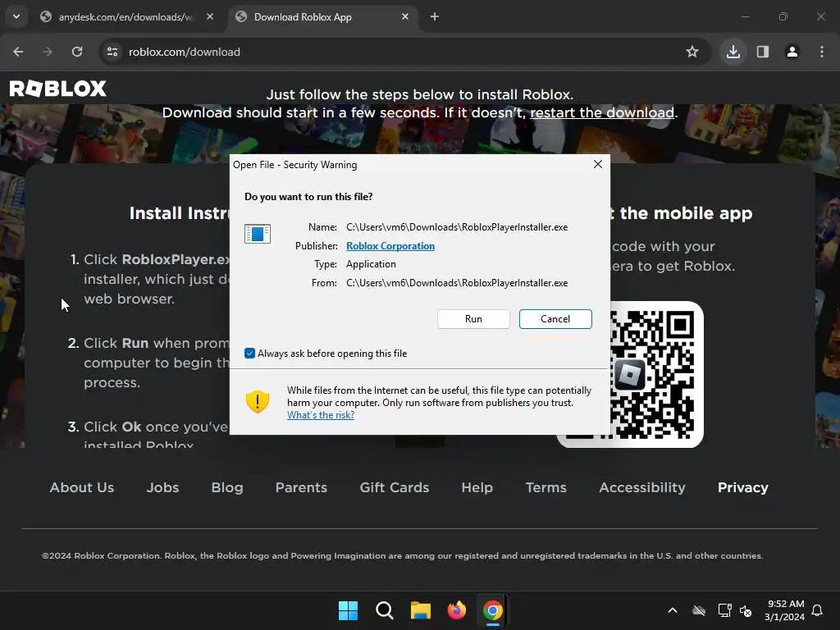Close the anydesk.com tab
The height and width of the screenshot is (630, 840).
[x=210, y=16]
